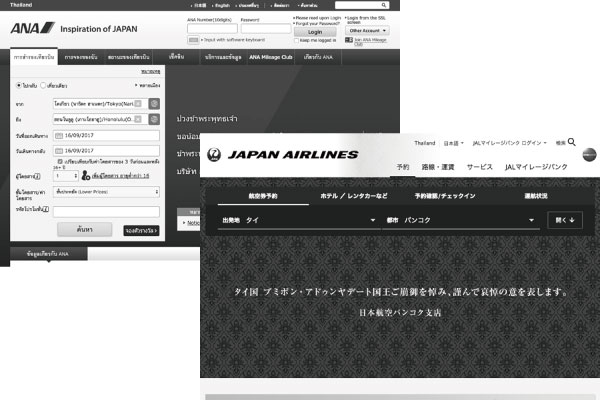Clear the Tokyo departure field with X icon
The width and height of the screenshot is (600, 400).
point(138,104)
